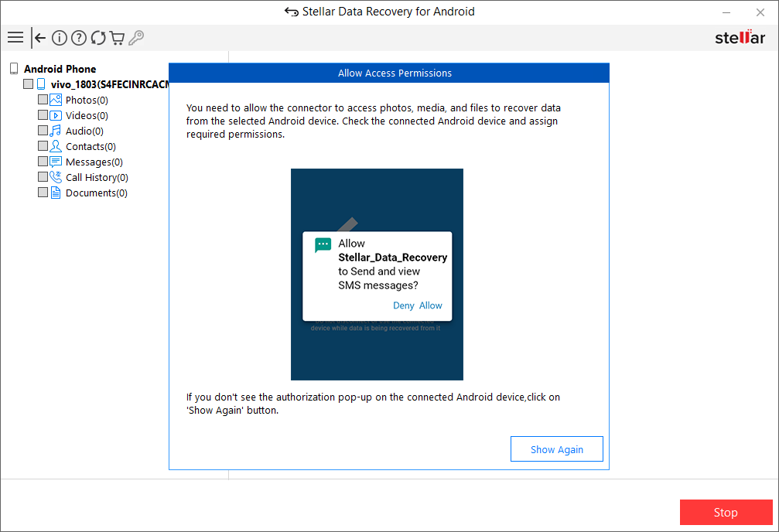Click the Contacts person icon
Viewport: 779px width, 532px height.
coord(56,146)
